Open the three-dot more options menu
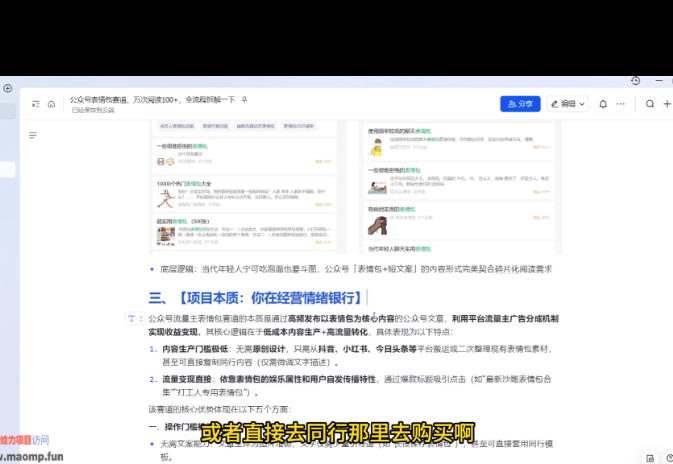Image resolution: width=673 pixels, height=464 pixels. click(x=621, y=104)
